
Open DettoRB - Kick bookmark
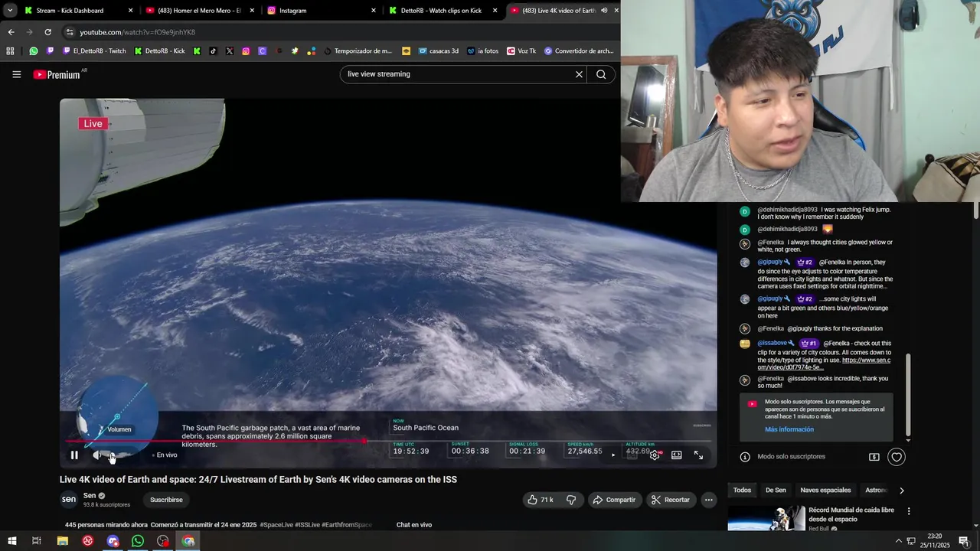[159, 51]
